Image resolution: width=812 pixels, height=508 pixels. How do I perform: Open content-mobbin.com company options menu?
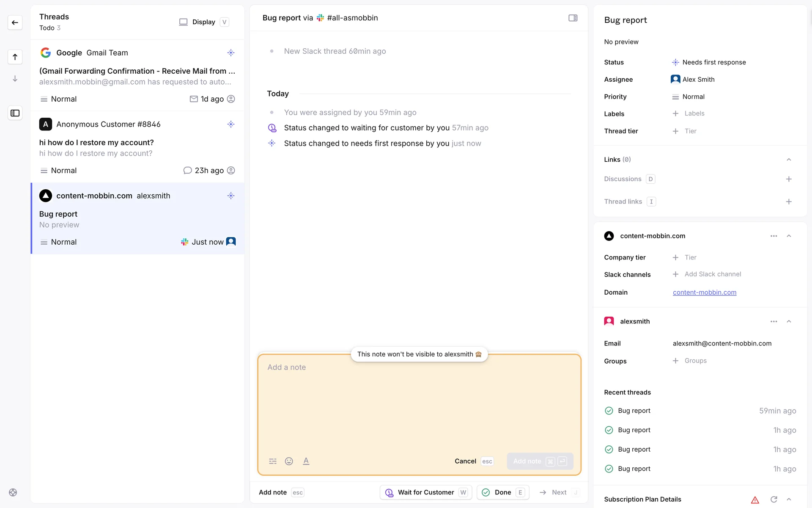(x=774, y=236)
